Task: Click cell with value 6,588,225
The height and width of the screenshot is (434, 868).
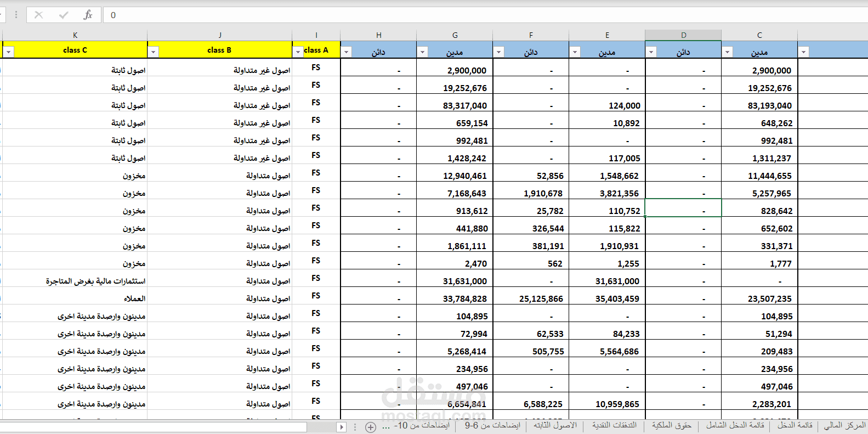Action: (x=531, y=402)
